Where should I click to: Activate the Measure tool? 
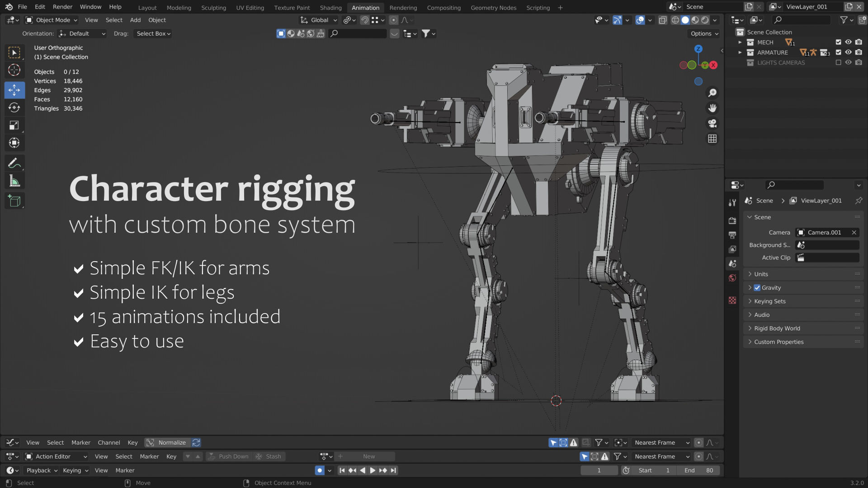tap(14, 181)
